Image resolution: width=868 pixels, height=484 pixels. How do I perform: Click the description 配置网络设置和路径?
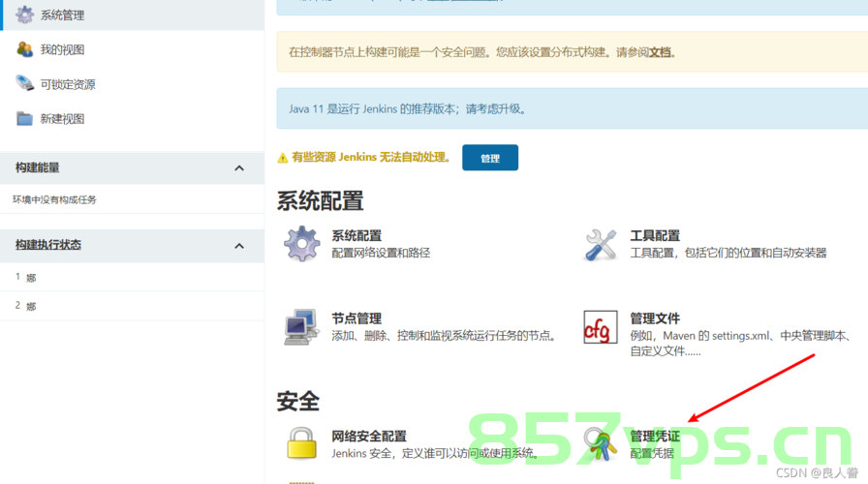[381, 254]
